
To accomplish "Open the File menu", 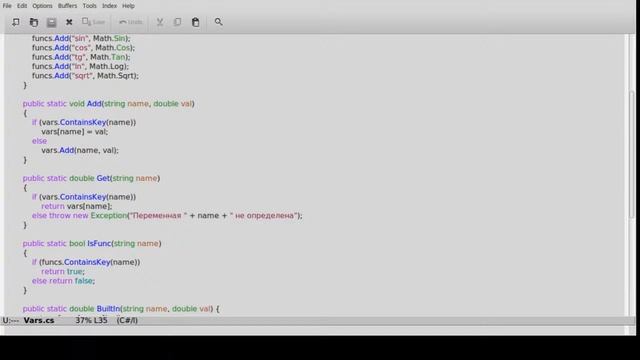I will 7,6.
